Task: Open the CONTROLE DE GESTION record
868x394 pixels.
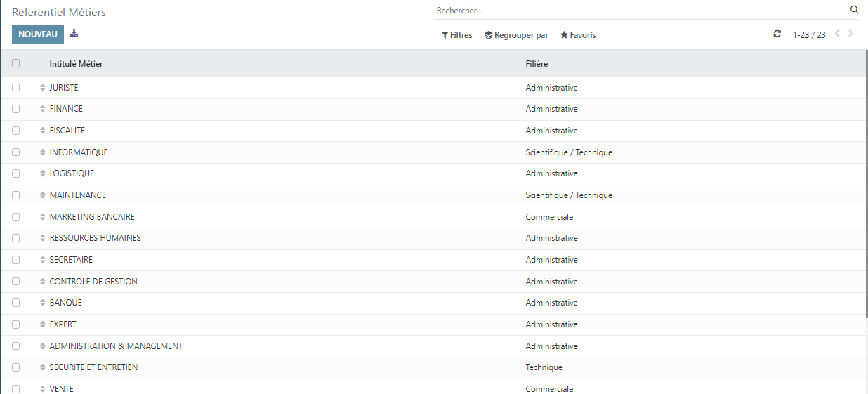Action: [93, 282]
